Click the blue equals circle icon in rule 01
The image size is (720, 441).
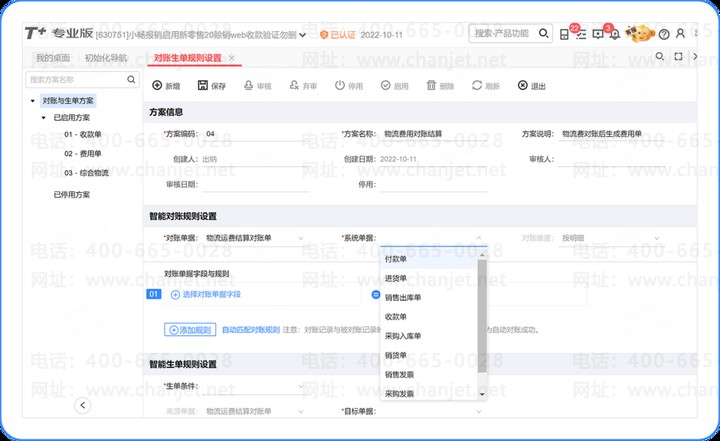click(x=376, y=294)
